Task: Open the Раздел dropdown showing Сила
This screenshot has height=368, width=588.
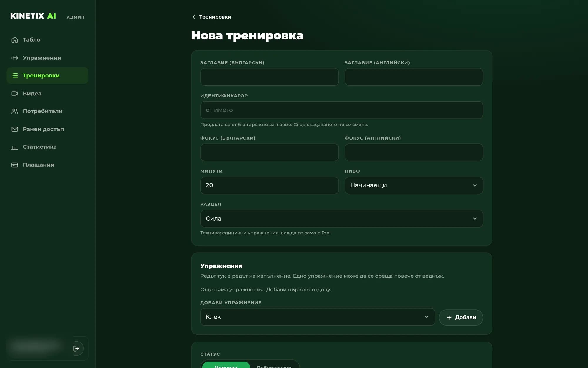Action: click(x=342, y=218)
